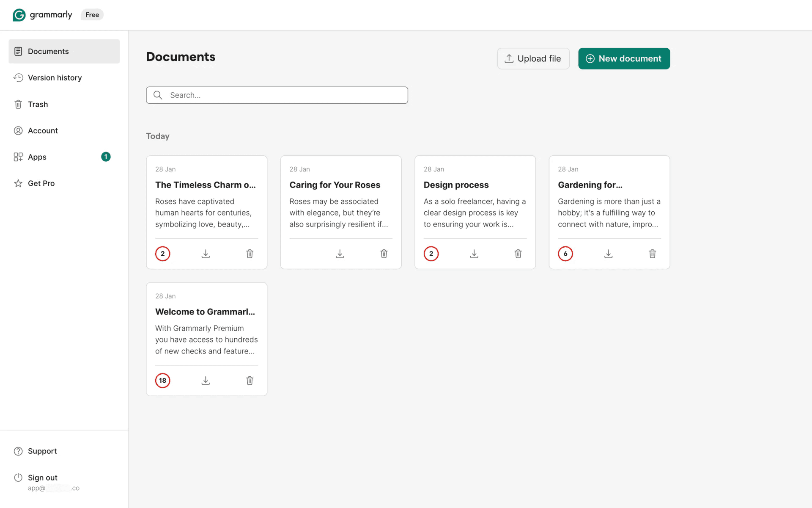Image resolution: width=812 pixels, height=508 pixels.
Task: Click the 18 alerts badge on Welcome document
Action: pos(162,381)
